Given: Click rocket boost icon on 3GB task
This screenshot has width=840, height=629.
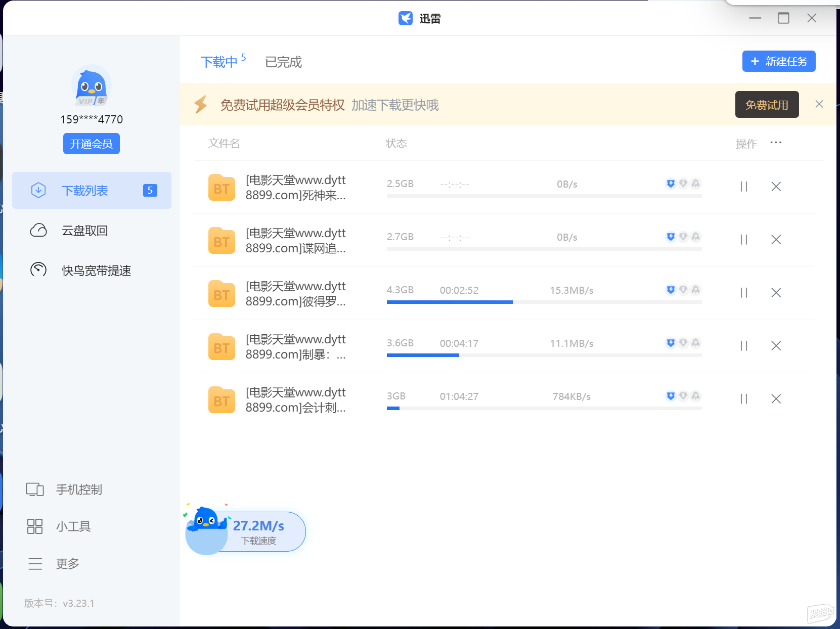Looking at the screenshot, I should pyautogui.click(x=696, y=396).
